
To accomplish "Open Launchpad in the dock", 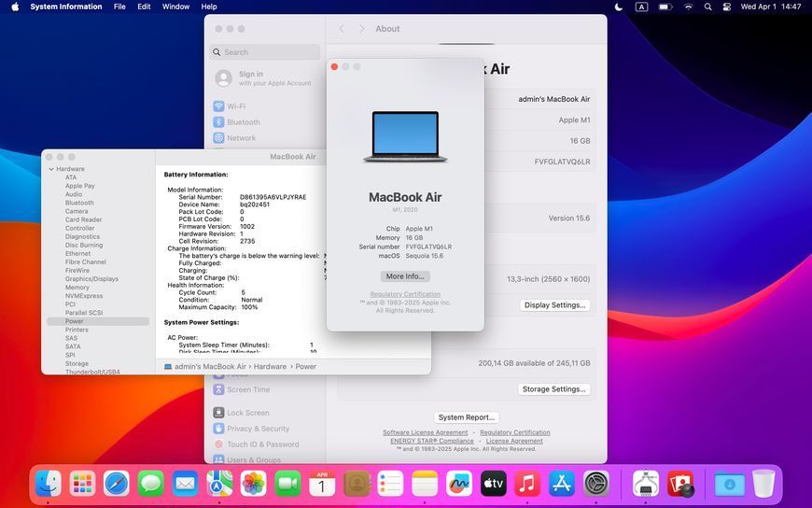I will point(82,484).
